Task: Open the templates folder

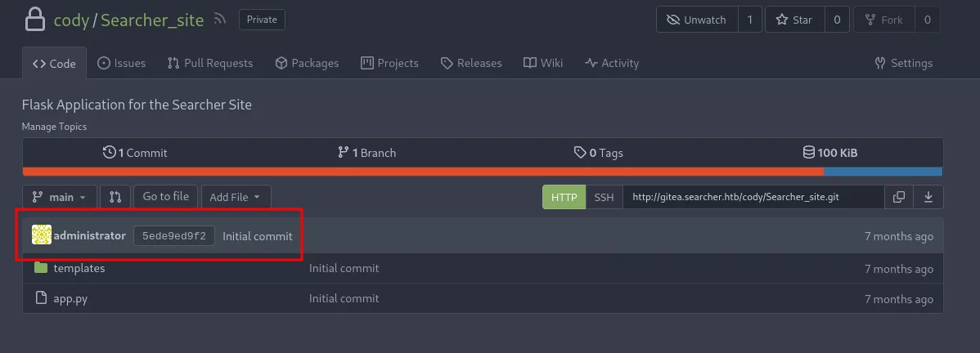Action: coord(79,268)
